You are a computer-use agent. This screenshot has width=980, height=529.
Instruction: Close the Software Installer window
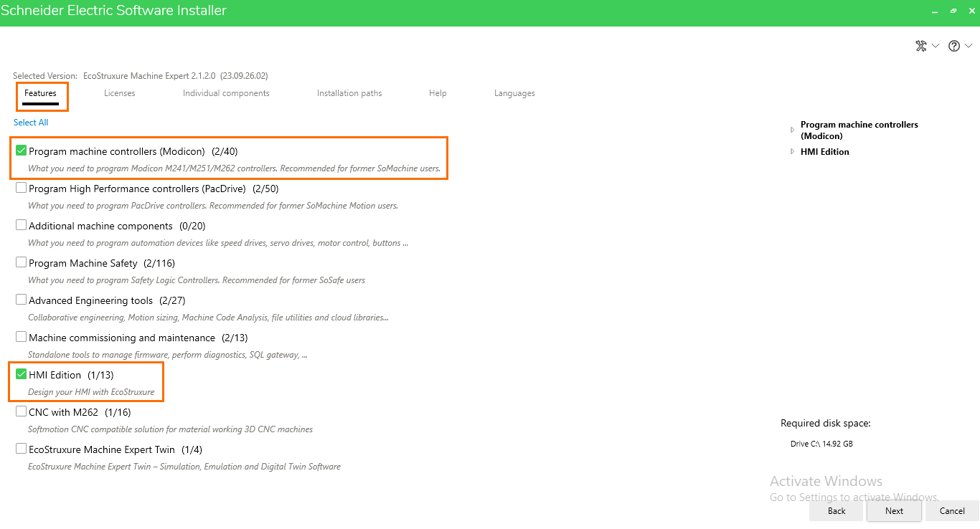pos(971,11)
